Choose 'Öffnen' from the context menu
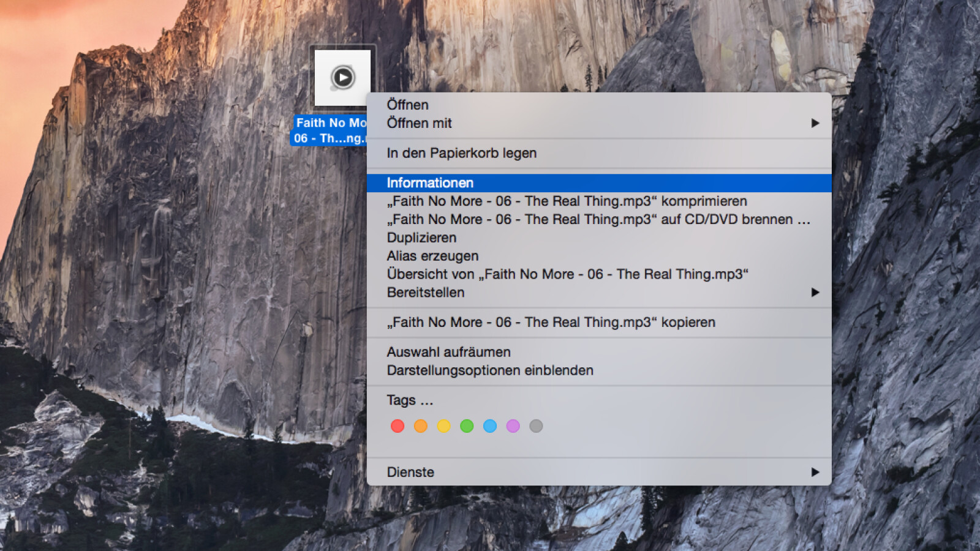Screen dimensions: 980x551 (408, 105)
